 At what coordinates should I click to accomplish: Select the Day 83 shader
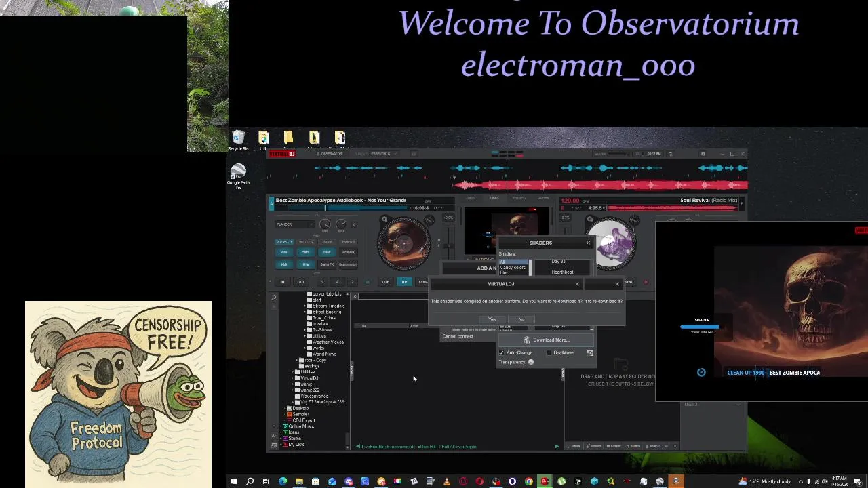click(x=558, y=262)
